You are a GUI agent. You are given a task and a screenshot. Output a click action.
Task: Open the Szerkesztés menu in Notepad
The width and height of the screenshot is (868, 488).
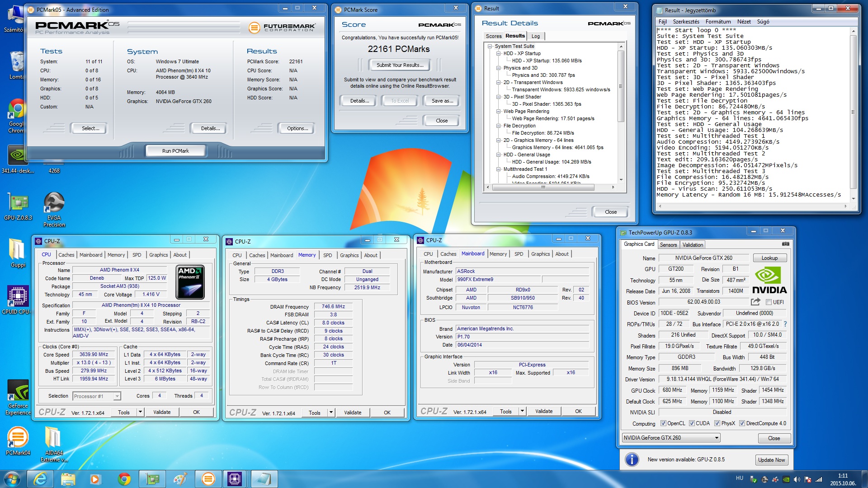686,22
